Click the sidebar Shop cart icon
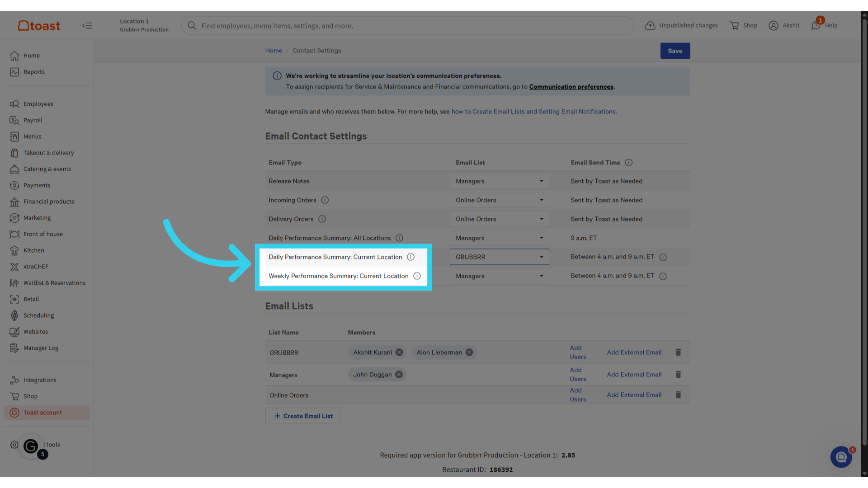 point(14,396)
